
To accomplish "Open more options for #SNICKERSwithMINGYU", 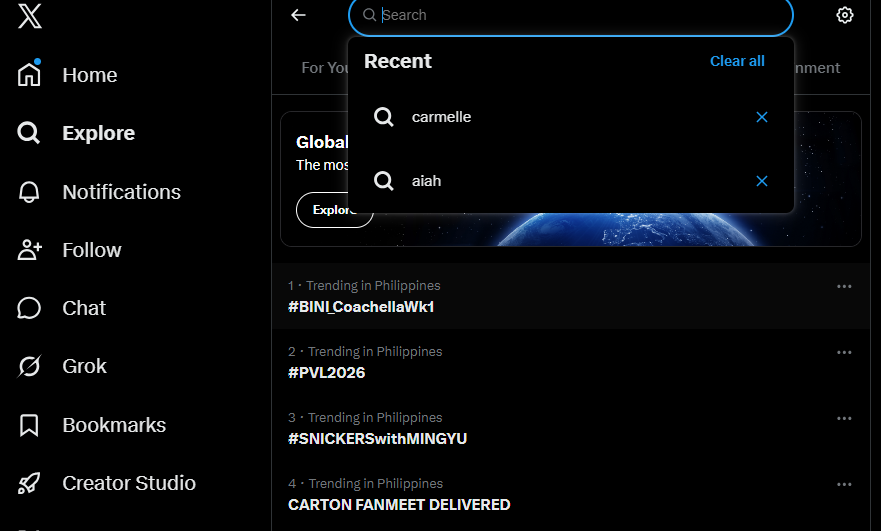I will click(x=844, y=419).
